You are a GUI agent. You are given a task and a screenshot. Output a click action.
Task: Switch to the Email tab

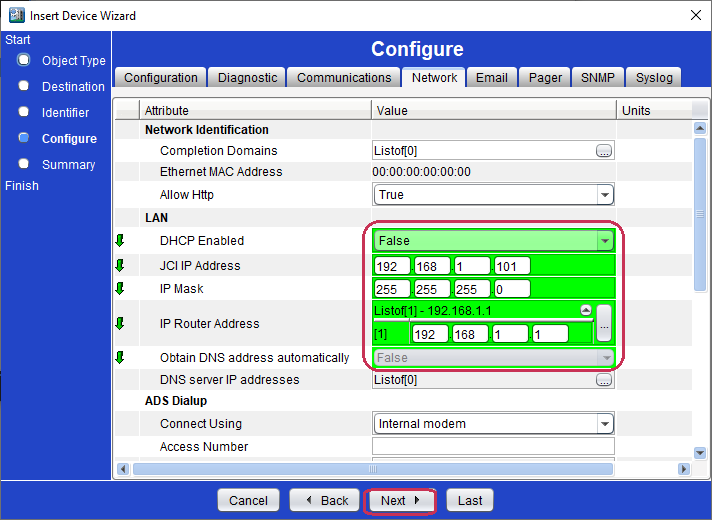(x=491, y=78)
